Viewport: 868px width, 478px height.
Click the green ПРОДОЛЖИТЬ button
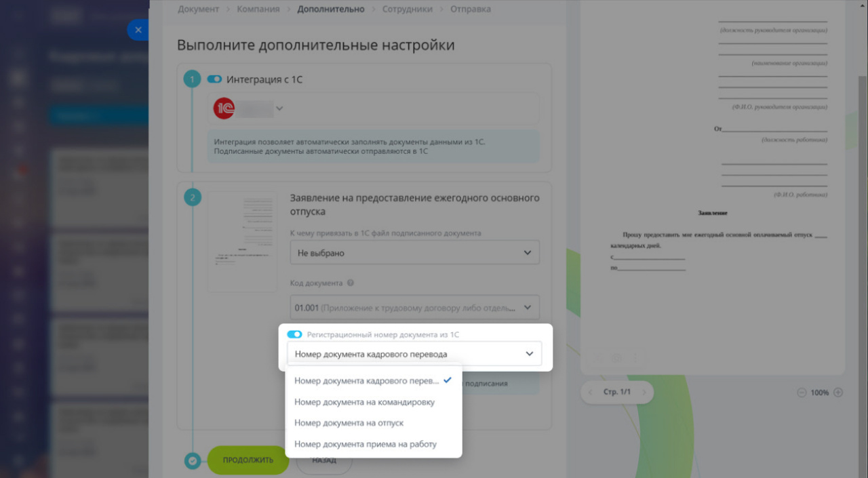248,460
